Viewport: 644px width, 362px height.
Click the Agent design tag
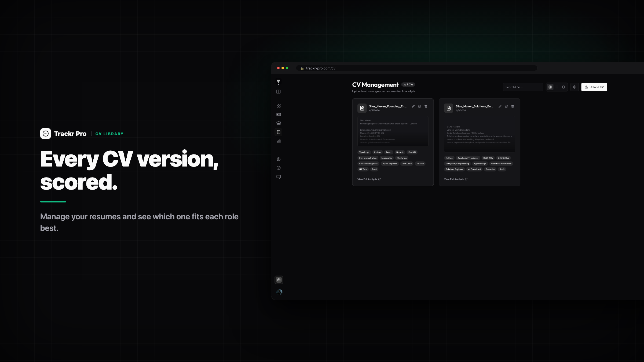click(x=480, y=164)
